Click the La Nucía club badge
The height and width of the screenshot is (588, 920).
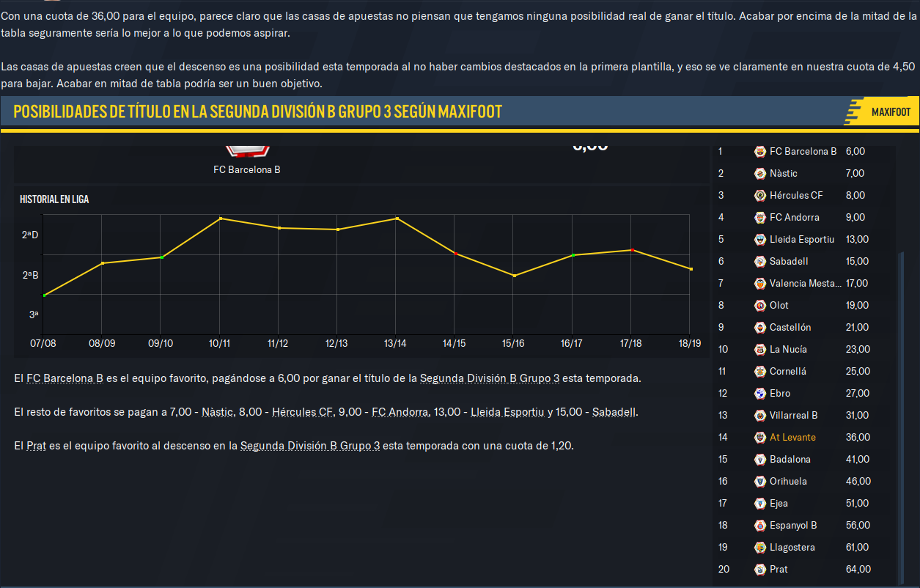click(x=760, y=350)
